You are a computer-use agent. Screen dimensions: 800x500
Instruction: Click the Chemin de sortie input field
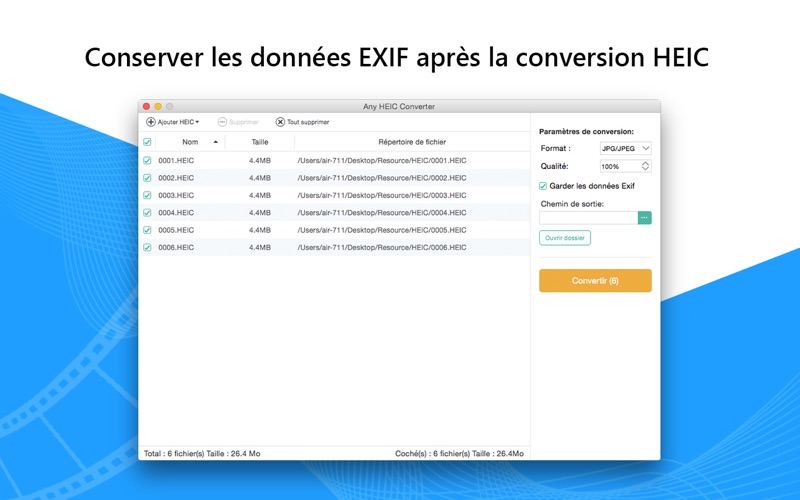click(588, 218)
